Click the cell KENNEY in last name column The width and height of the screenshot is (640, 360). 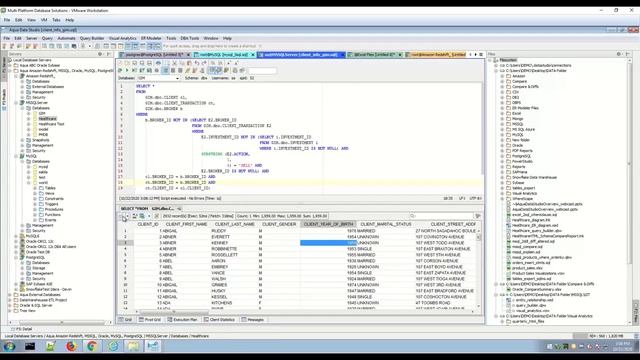click(219, 242)
